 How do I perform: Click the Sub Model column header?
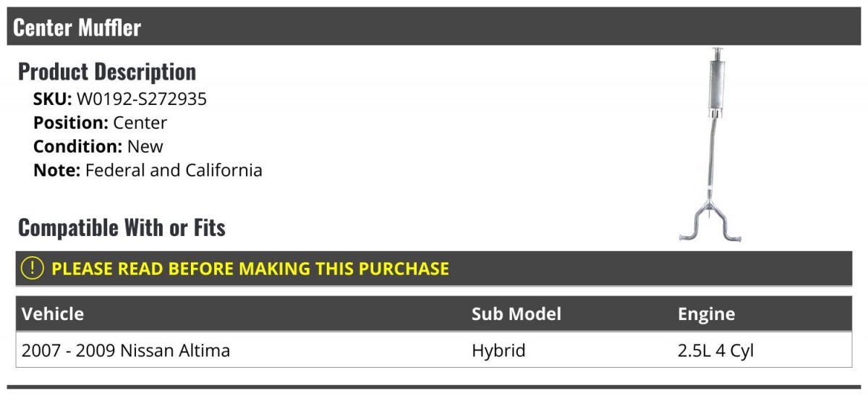coord(516,314)
